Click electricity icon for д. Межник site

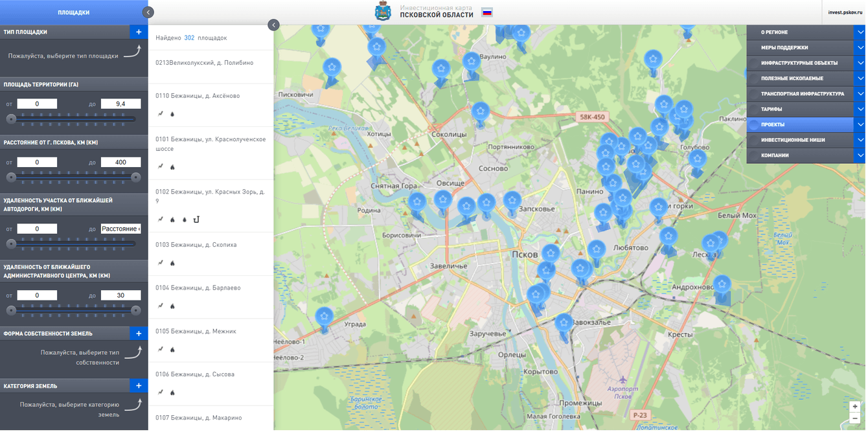(x=161, y=349)
